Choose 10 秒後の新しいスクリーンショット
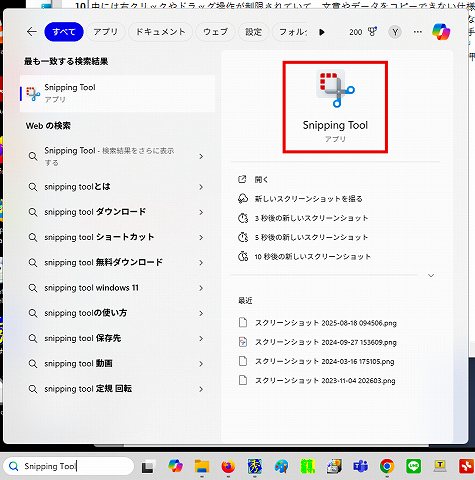 click(304, 257)
